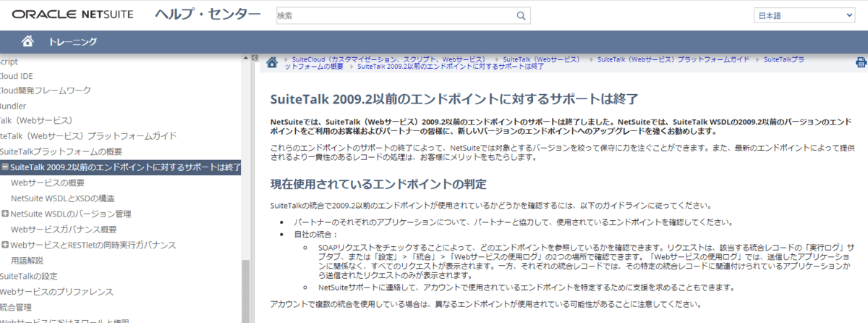The width and height of the screenshot is (868, 323).
Task: Collapse SuiteTalk 2009.2以前のエンドポイント tree node
Action: point(5,167)
